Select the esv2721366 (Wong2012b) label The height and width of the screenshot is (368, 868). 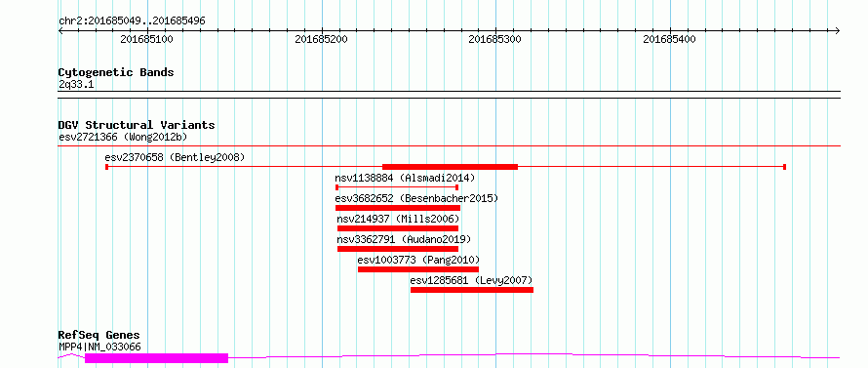tap(125, 137)
